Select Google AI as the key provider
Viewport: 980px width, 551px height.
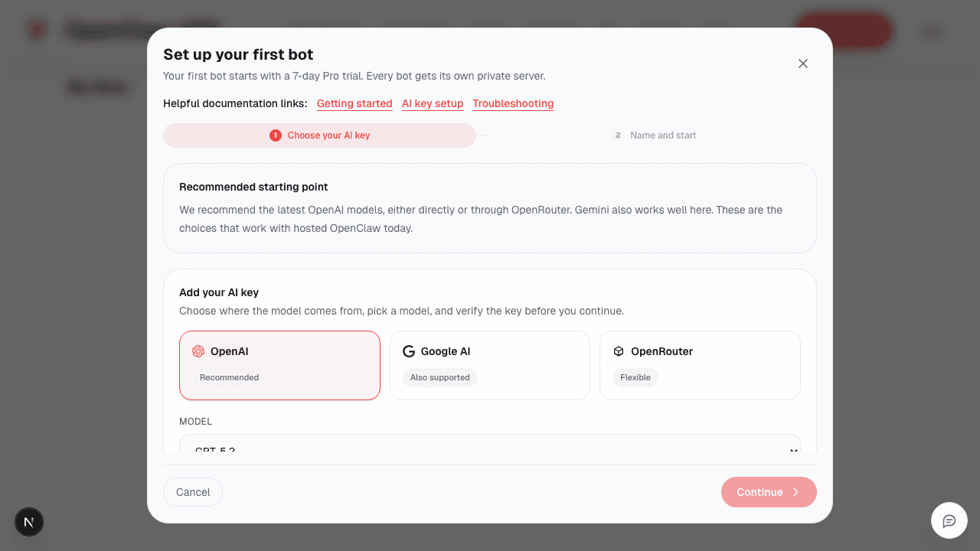pyautogui.click(x=489, y=365)
